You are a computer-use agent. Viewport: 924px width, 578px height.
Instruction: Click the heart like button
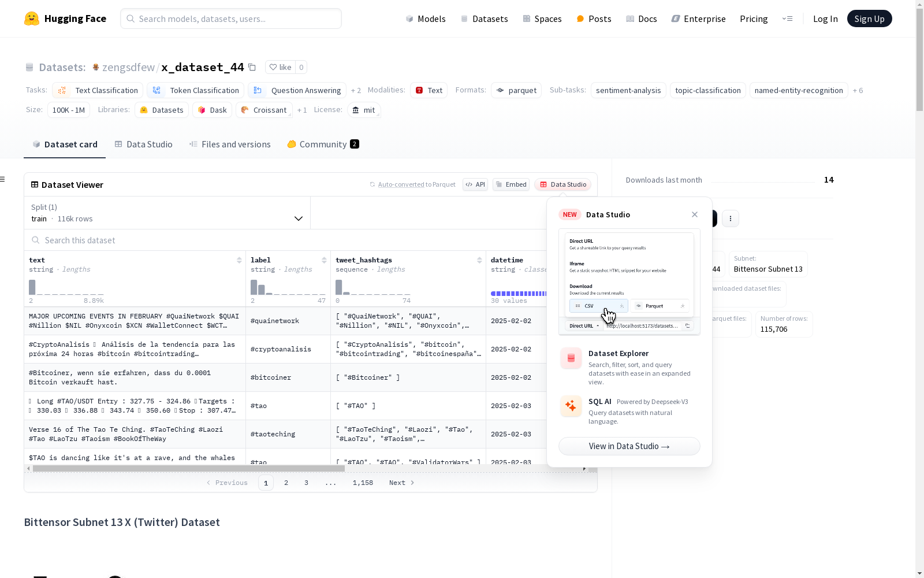point(280,67)
